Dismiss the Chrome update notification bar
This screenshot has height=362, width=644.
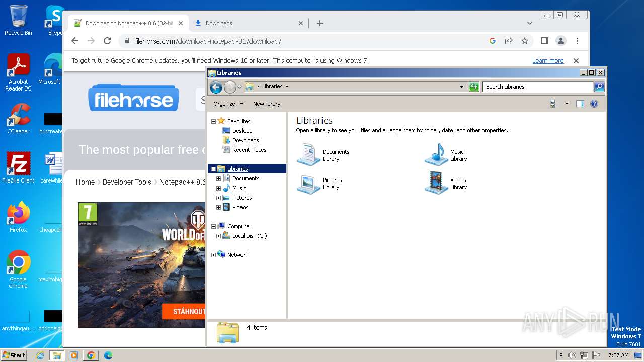point(576,61)
